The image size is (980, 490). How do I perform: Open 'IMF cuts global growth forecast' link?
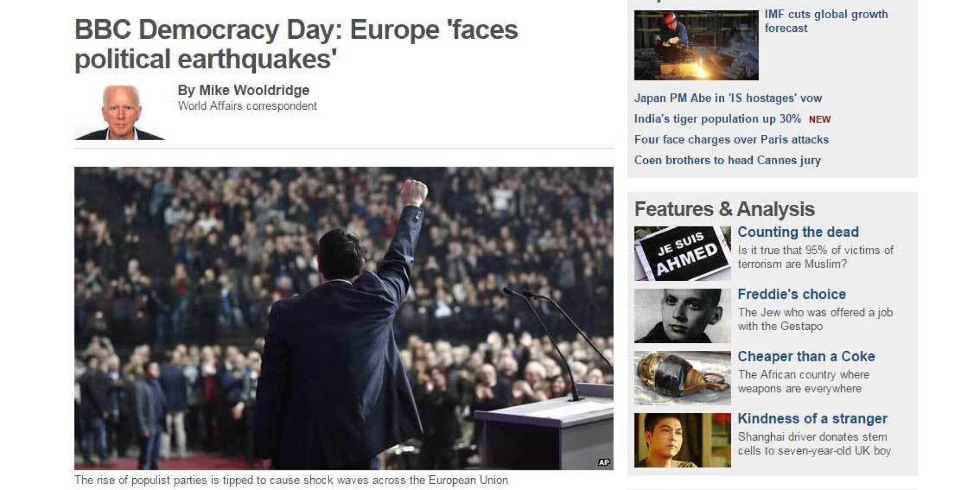826,21
